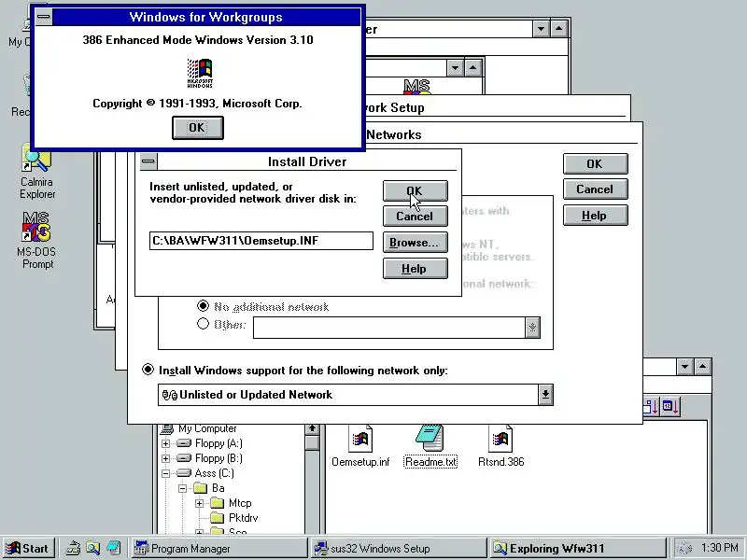Expand the Floppy (A:) tree node

(166, 444)
